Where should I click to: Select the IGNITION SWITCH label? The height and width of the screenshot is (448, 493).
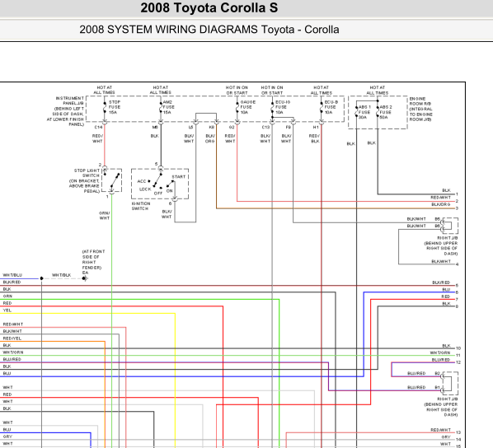click(140, 206)
